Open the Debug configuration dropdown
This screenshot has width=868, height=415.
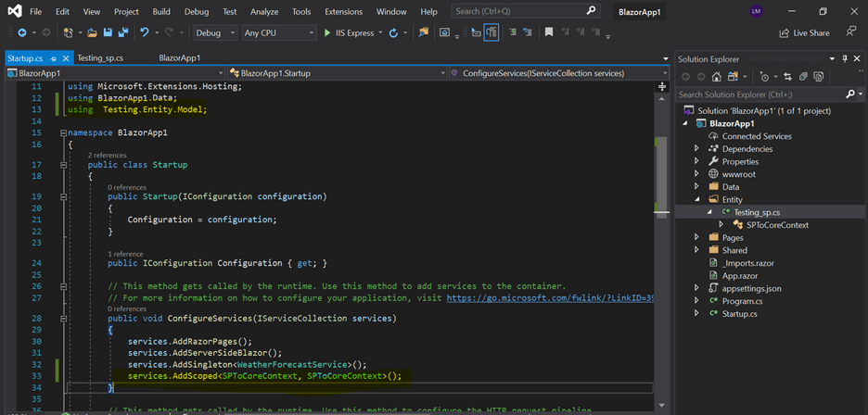click(215, 33)
